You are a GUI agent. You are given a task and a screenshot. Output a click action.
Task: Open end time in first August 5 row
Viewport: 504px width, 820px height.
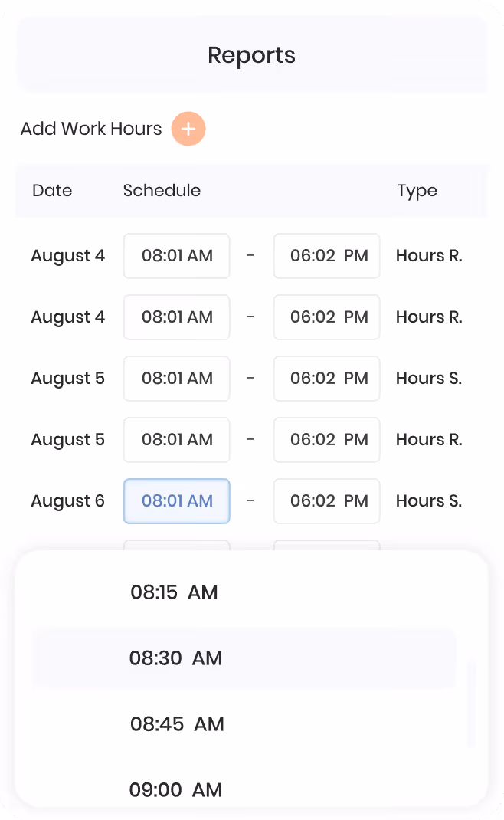(327, 378)
